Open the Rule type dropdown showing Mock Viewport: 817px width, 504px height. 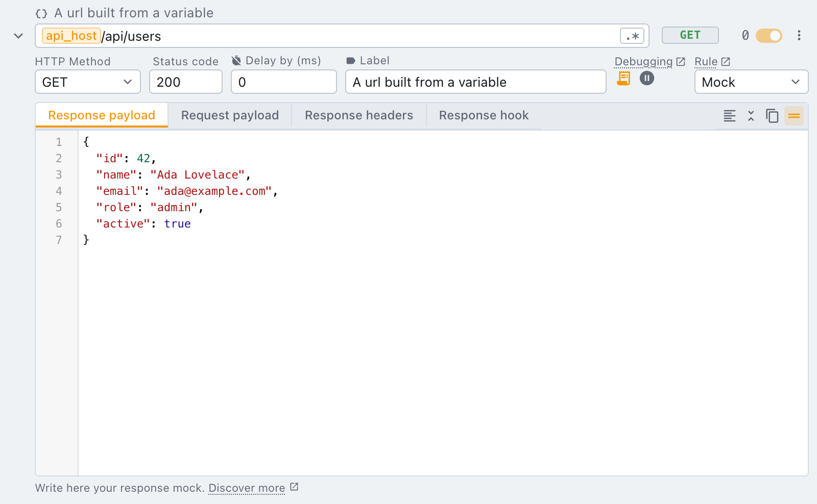pyautogui.click(x=751, y=82)
